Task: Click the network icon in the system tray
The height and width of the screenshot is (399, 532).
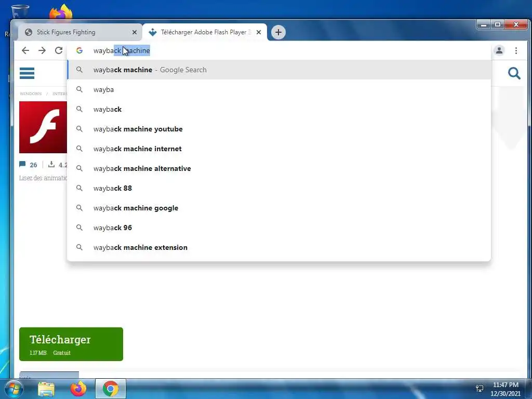Action: click(x=480, y=389)
